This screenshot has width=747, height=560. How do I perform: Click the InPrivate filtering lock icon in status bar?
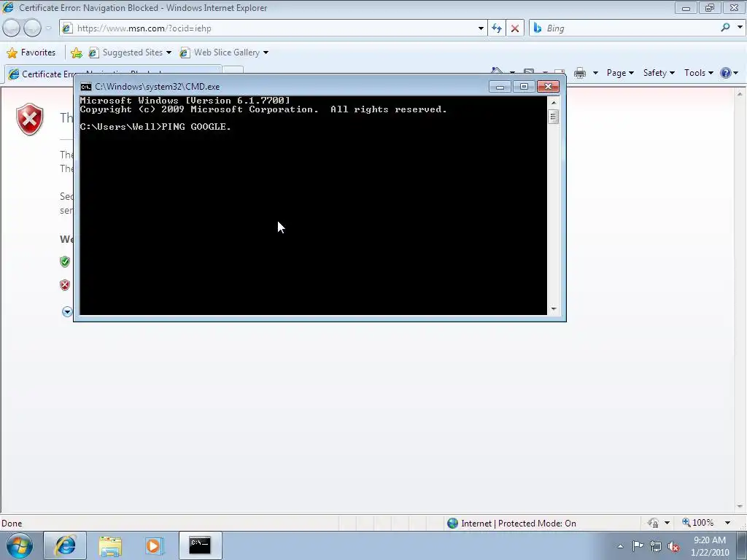coord(653,523)
